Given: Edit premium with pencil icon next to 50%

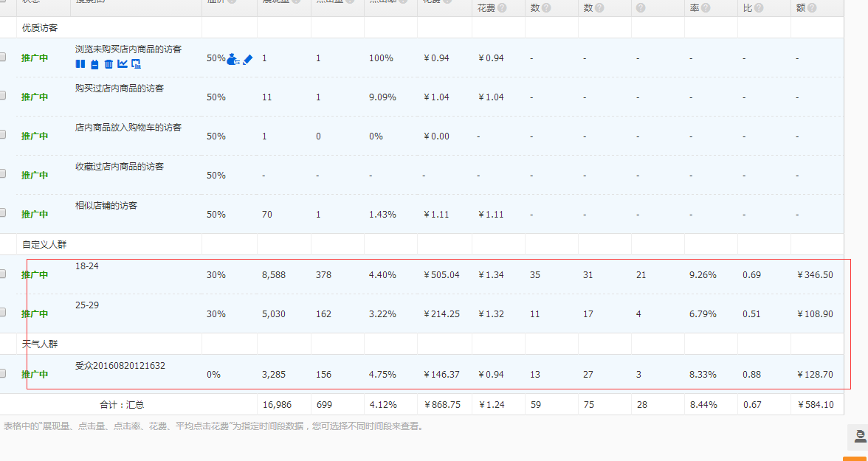Looking at the screenshot, I should tap(247, 59).
